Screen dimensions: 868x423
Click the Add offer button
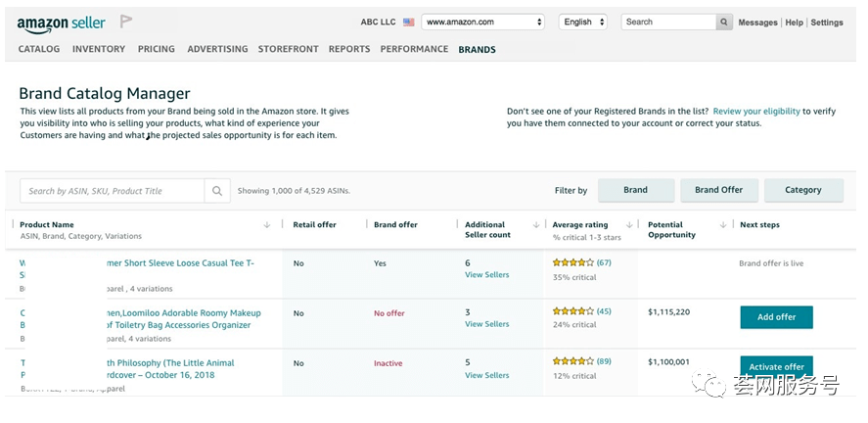[777, 317]
